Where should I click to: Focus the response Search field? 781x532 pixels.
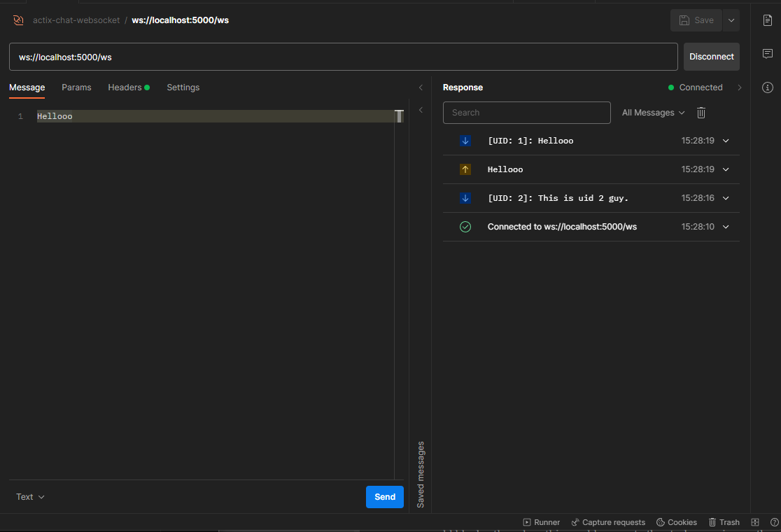[x=526, y=113]
